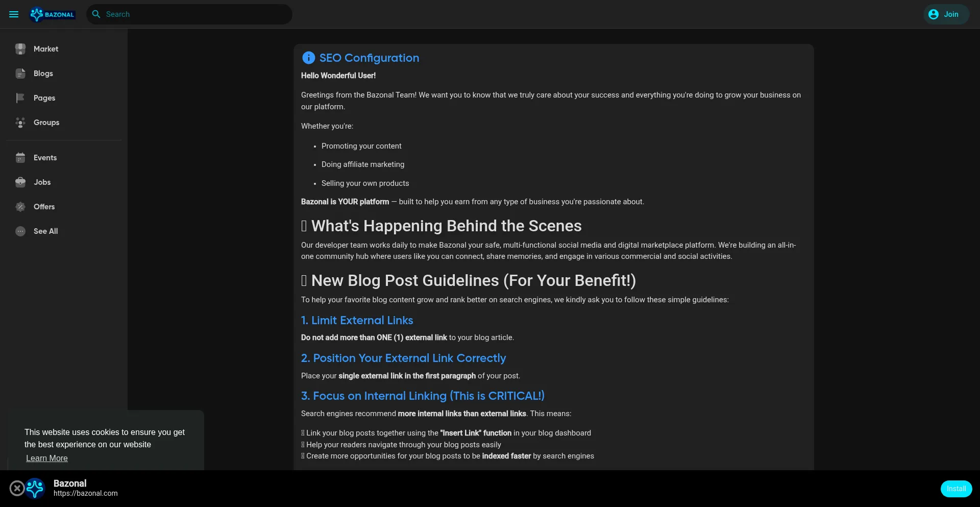Viewport: 980px width, 507px height.
Task: Click the SEO Configuration heading
Action: click(369, 58)
